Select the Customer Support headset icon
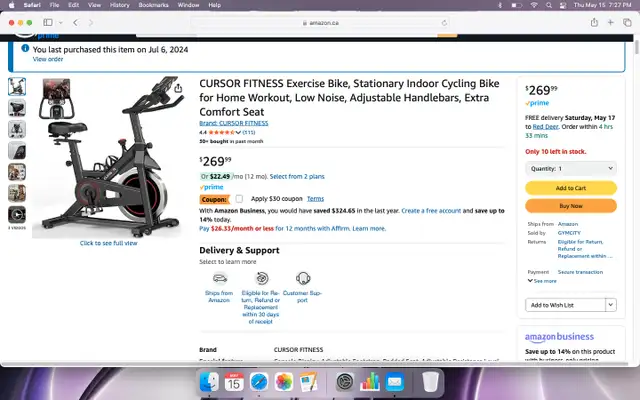 click(303, 278)
